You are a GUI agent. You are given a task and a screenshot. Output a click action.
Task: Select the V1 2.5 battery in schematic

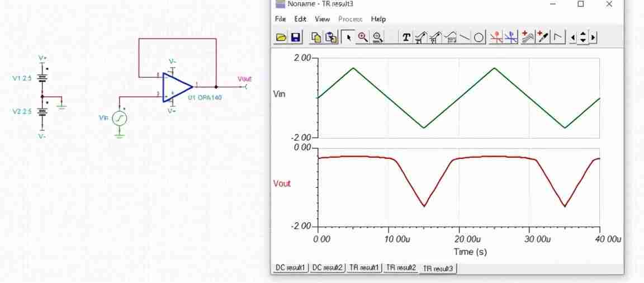click(x=42, y=78)
